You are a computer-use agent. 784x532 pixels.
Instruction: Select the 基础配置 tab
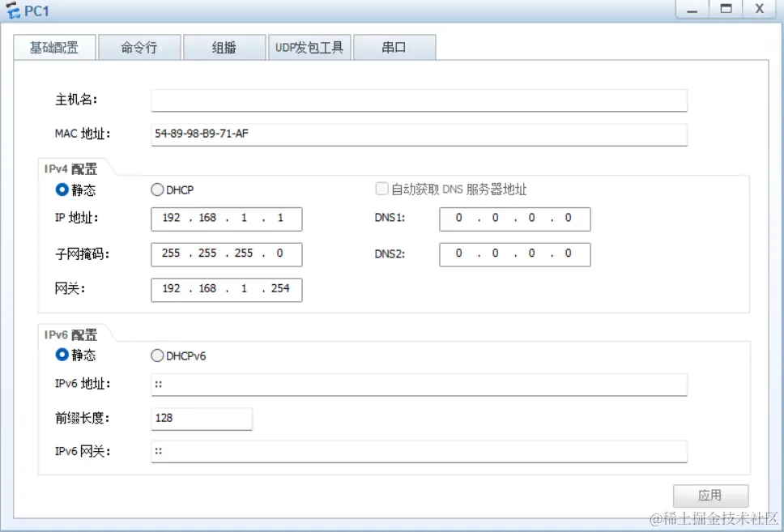(x=53, y=47)
